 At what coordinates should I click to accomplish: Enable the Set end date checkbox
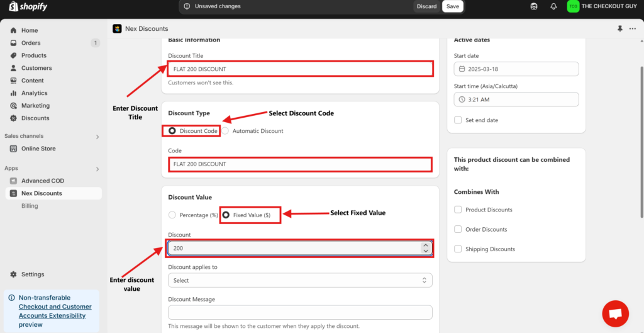coord(458,120)
